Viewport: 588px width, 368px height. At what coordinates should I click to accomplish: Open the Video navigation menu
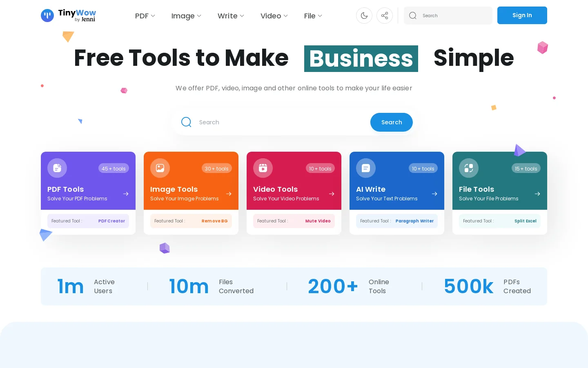[x=274, y=16]
